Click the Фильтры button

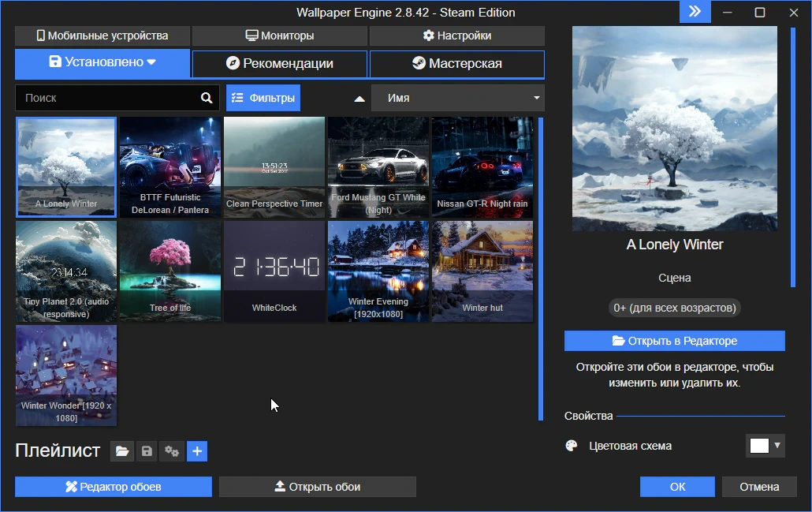(263, 98)
